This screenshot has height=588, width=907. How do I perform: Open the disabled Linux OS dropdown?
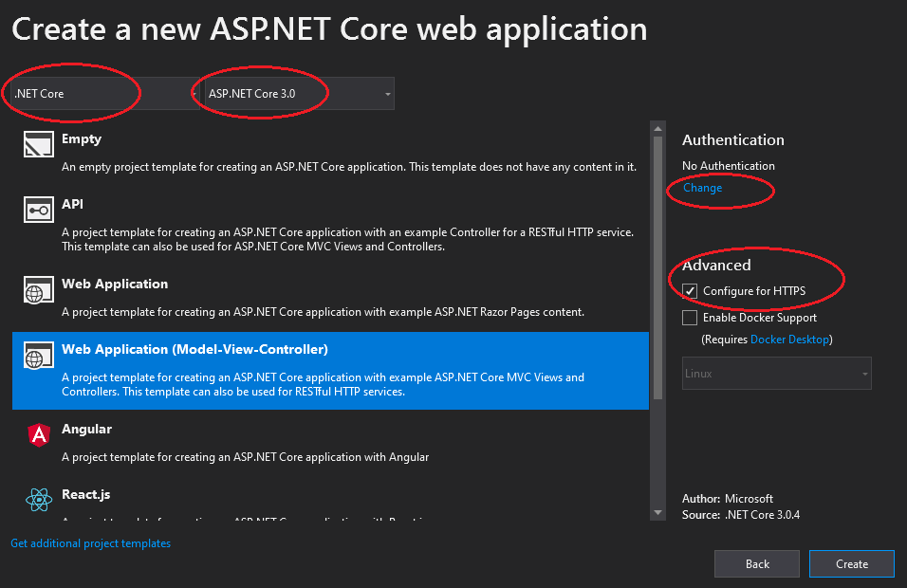click(x=776, y=374)
